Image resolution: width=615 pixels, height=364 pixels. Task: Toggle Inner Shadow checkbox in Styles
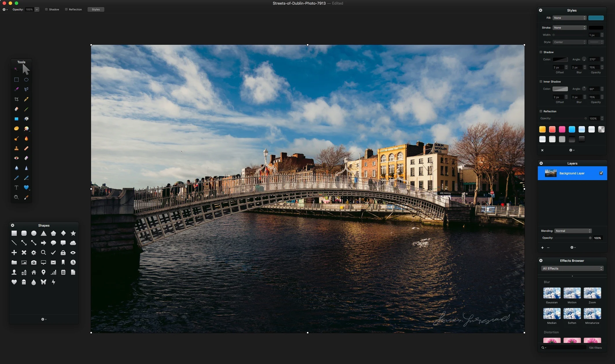point(541,82)
